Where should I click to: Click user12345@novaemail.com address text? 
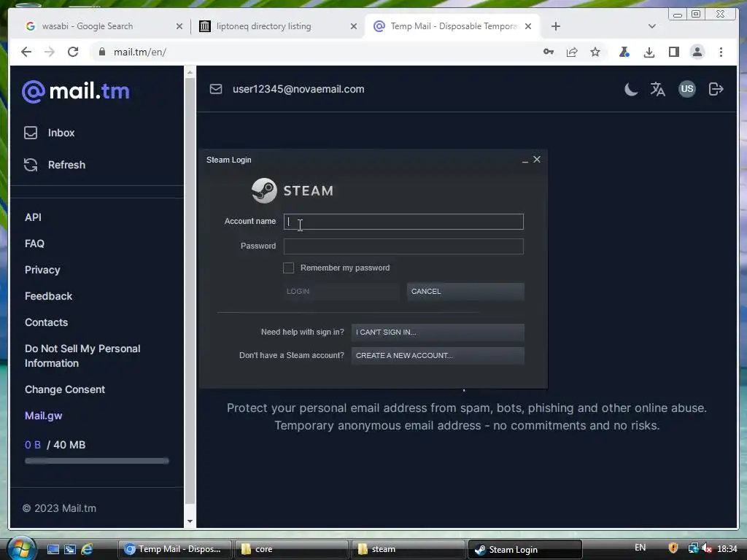(x=298, y=89)
